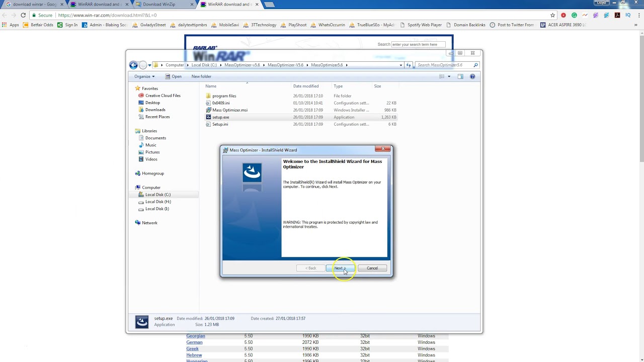Open the Grammarly extension icon
This screenshot has height=362, width=644.
(x=574, y=15)
